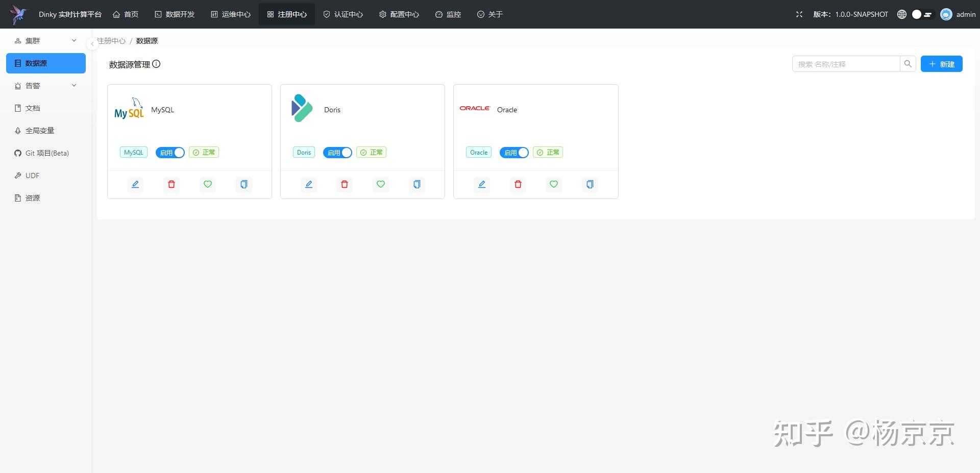The image size is (980, 473).
Task: Disable the MySQL data source
Action: pos(170,152)
